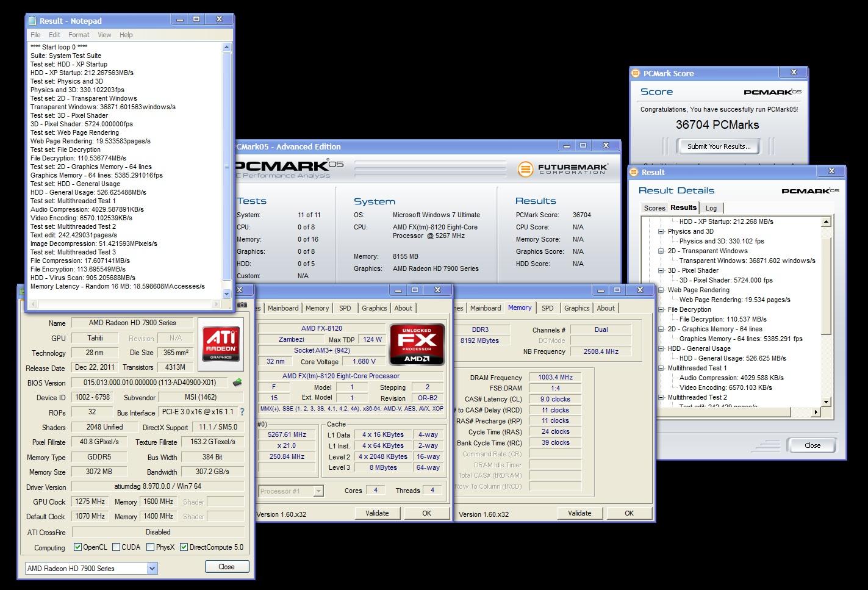Screen dimensions: 868x590
Task: Open the Format menu in Notepad
Action: (x=79, y=35)
